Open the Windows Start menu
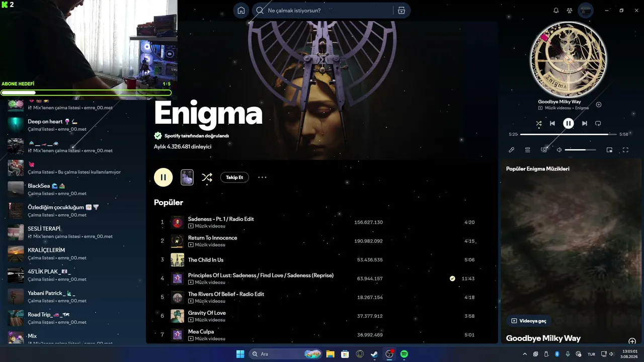644x362 pixels. (x=240, y=354)
